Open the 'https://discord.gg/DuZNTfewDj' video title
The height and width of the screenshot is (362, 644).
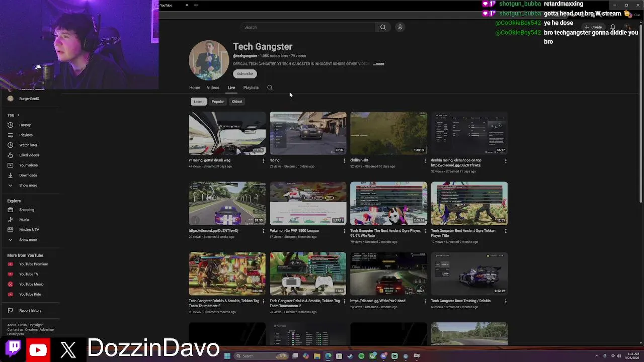pos(213,231)
